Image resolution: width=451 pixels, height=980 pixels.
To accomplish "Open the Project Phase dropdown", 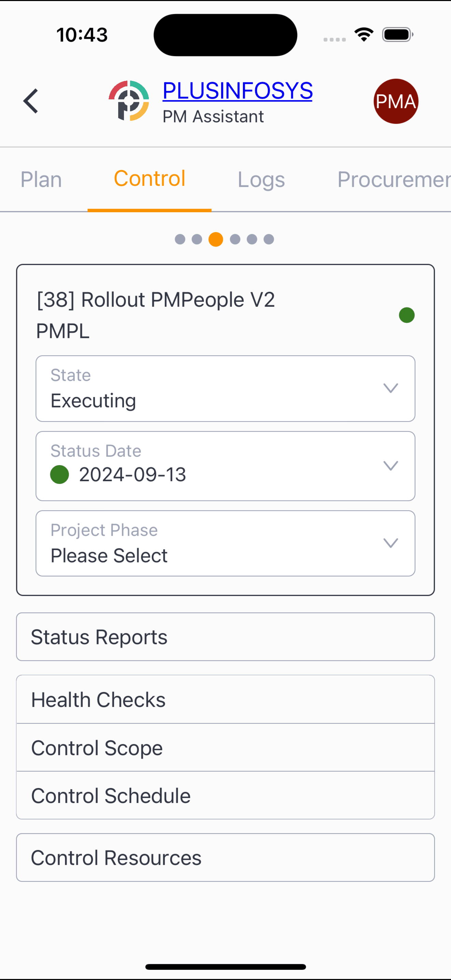I will (x=225, y=543).
